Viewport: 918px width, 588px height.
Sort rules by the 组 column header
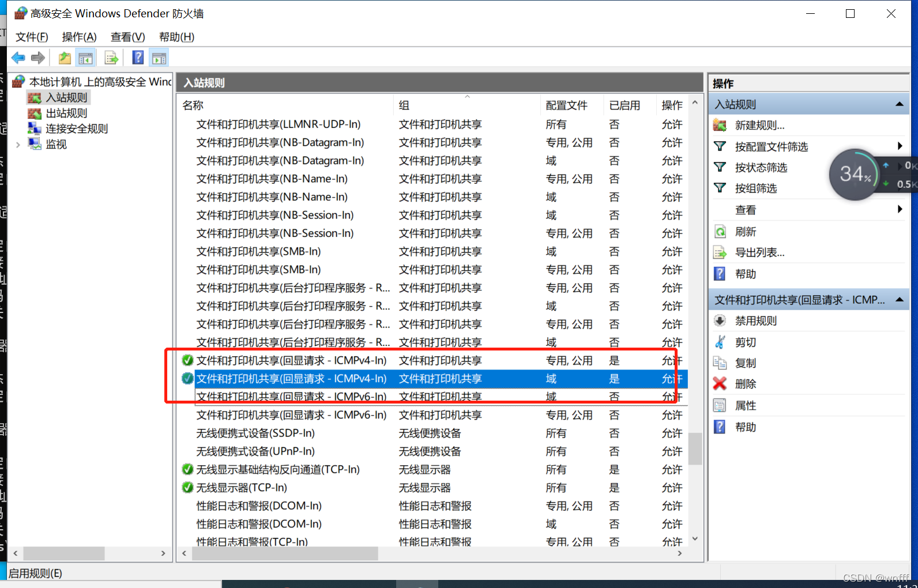[x=467, y=105]
